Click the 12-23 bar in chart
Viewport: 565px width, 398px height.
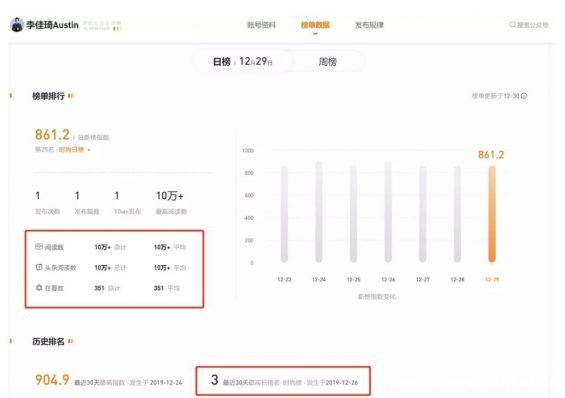coord(284,214)
